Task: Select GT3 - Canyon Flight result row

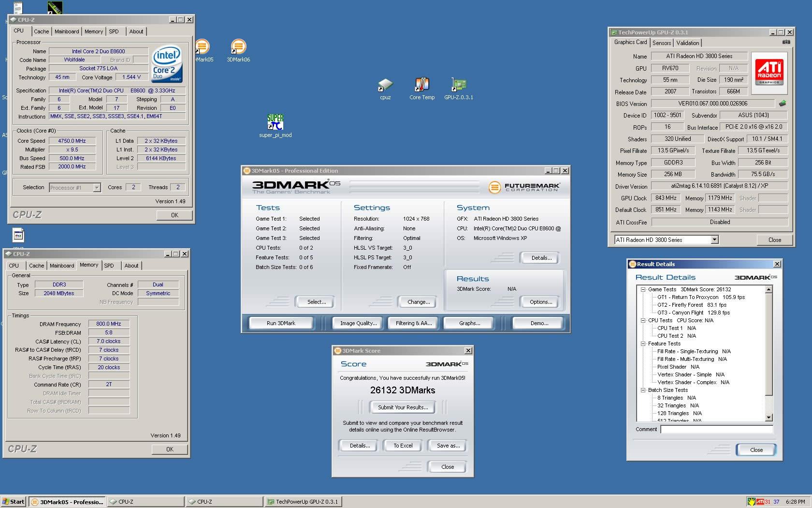Action: coord(693,313)
